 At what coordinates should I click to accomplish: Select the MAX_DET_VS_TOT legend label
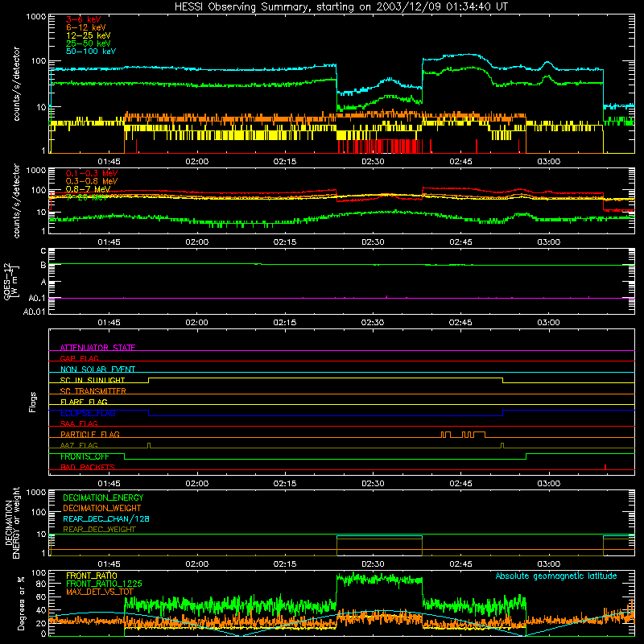(x=99, y=592)
